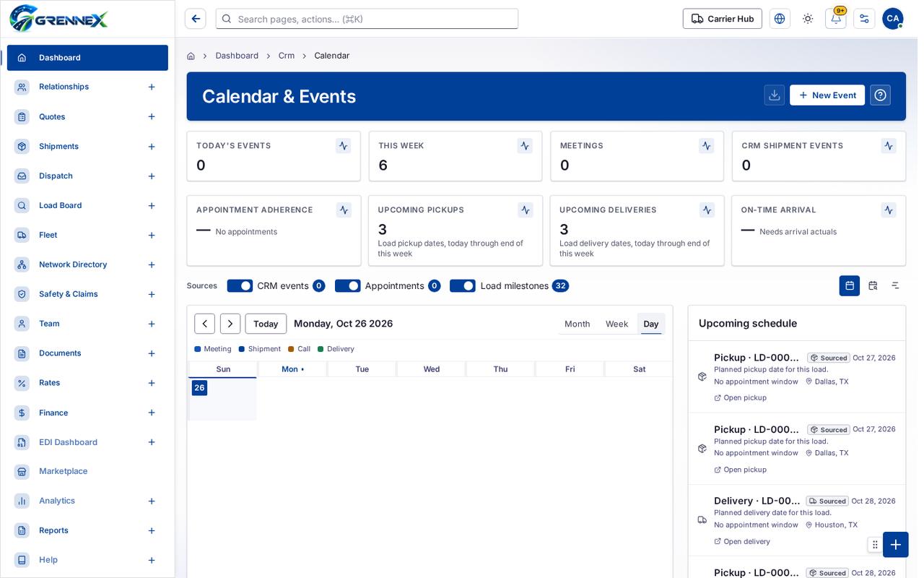
Task: Open the help question-mark icon in header
Action: [x=880, y=95]
